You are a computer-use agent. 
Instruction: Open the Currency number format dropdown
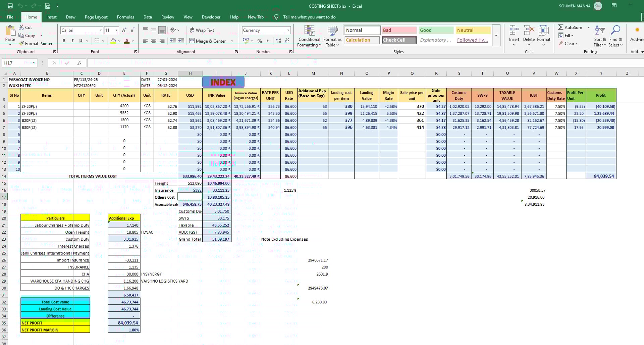[288, 30]
